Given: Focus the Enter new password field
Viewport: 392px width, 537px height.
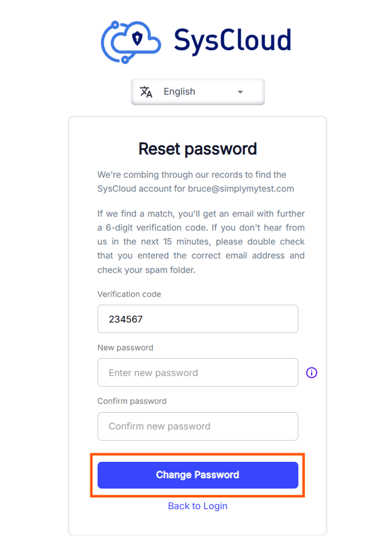Looking at the screenshot, I should pyautogui.click(x=197, y=372).
